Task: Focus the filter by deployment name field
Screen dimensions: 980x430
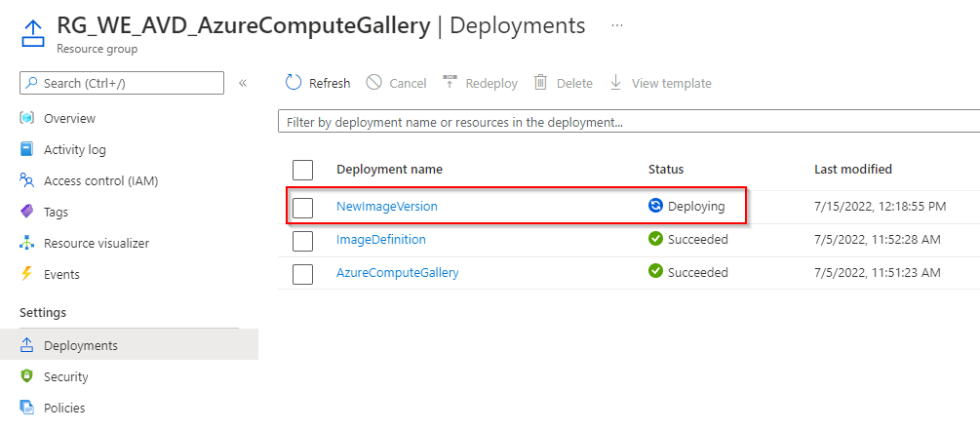Action: click(629, 122)
